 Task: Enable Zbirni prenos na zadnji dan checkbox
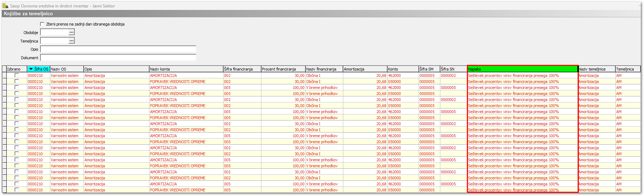pos(43,24)
